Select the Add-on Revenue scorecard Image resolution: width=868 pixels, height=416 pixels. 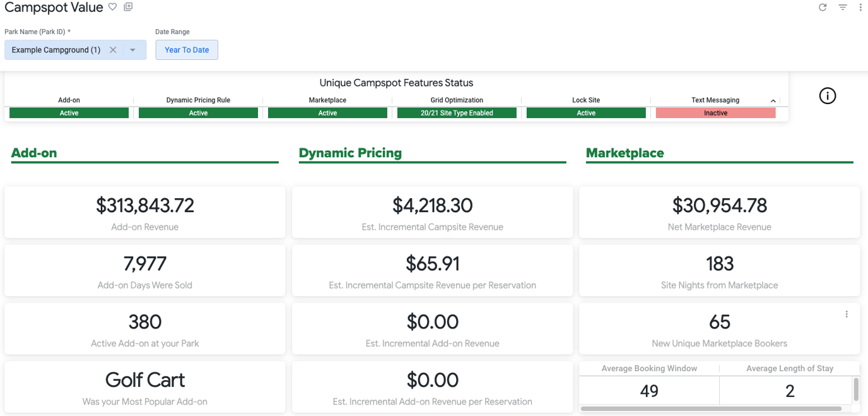point(144,211)
